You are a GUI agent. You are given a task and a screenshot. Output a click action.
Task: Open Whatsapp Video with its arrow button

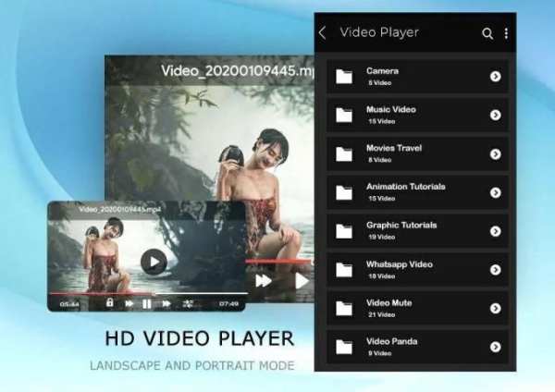pos(496,270)
